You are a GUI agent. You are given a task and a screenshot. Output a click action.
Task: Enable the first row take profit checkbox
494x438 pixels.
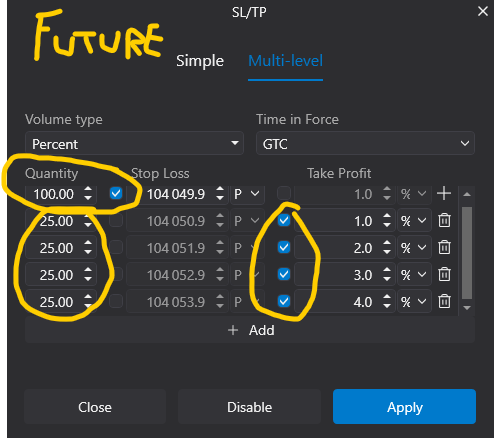pyautogui.click(x=284, y=193)
